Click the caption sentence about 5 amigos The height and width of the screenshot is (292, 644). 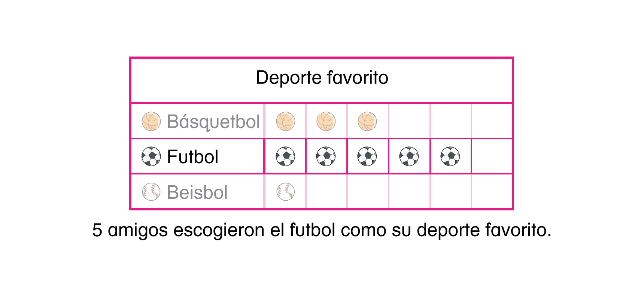[x=322, y=230]
